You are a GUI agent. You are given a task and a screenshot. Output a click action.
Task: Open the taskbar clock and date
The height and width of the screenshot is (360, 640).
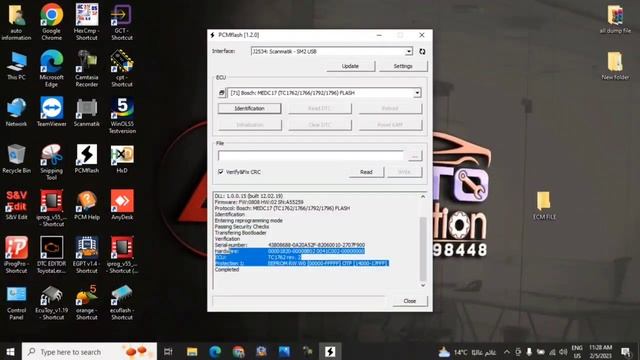[600, 352]
